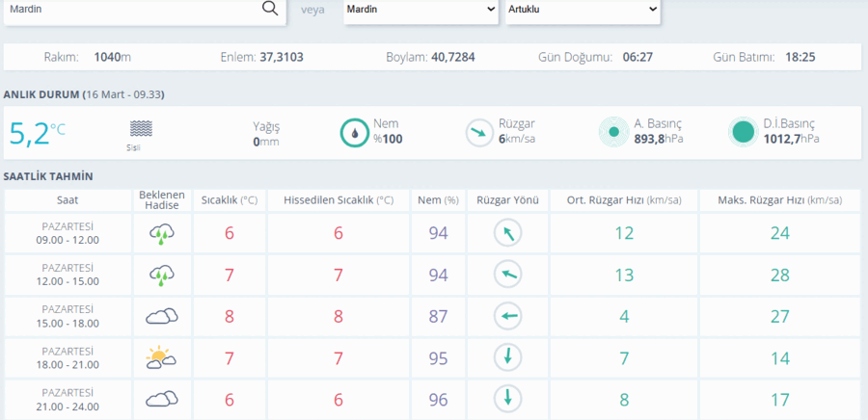Click the left-pointing wind arrow in 15.00 - 18.00 row
Screen dimensions: 868x420
tap(507, 316)
